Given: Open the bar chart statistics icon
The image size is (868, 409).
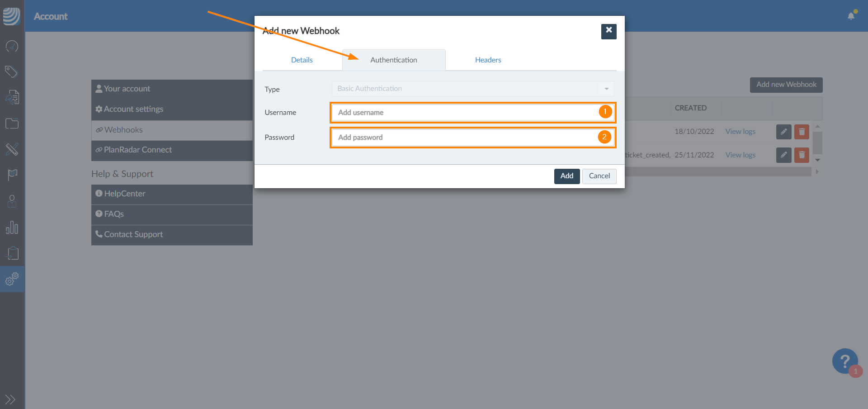Looking at the screenshot, I should 12,227.
